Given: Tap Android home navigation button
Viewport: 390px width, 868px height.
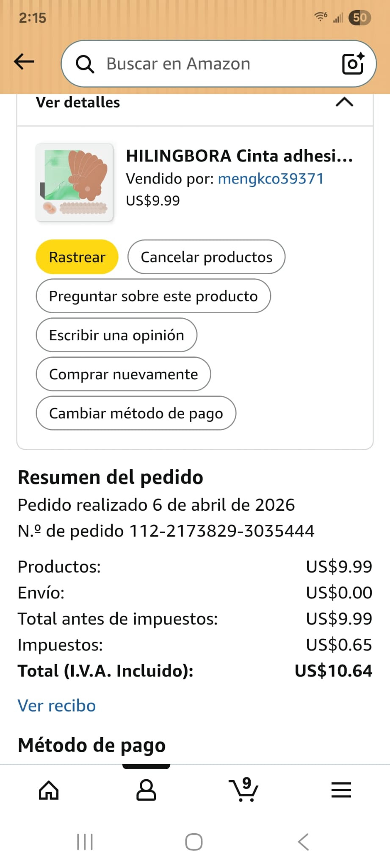Looking at the screenshot, I should point(194,842).
